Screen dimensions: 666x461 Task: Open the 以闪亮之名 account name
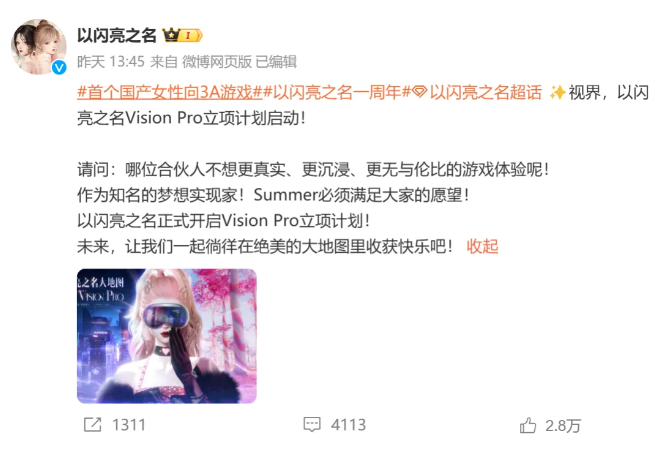pos(117,35)
